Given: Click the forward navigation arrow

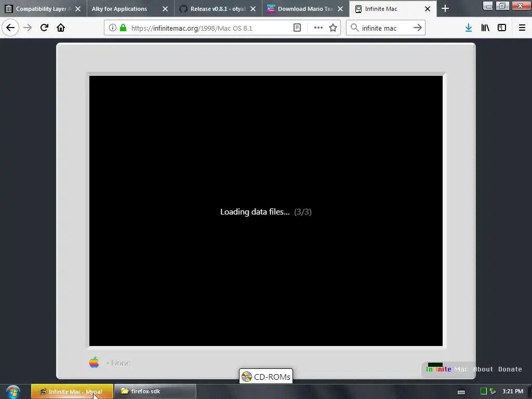Looking at the screenshot, I should coord(28,28).
